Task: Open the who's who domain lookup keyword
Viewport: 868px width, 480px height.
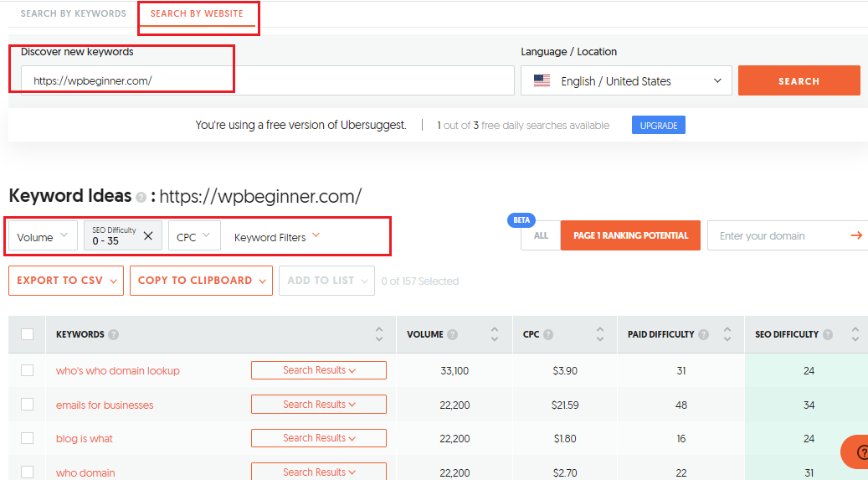Action: pos(118,371)
